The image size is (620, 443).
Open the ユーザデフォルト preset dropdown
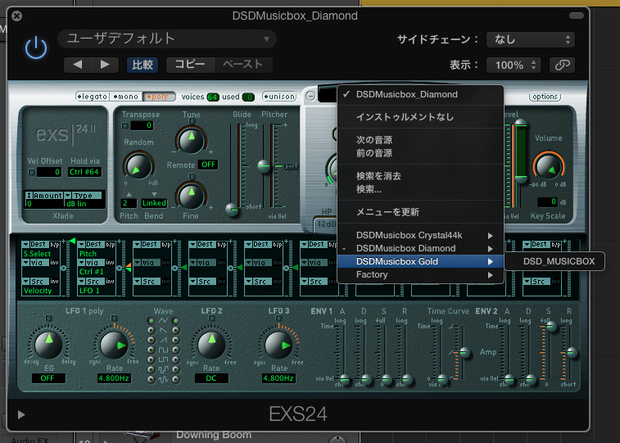167,39
